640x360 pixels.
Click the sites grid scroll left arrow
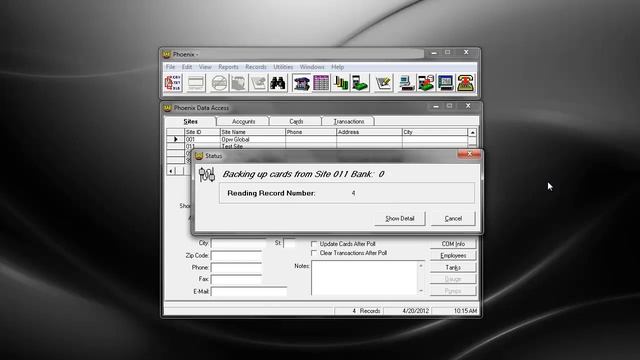coord(171,171)
